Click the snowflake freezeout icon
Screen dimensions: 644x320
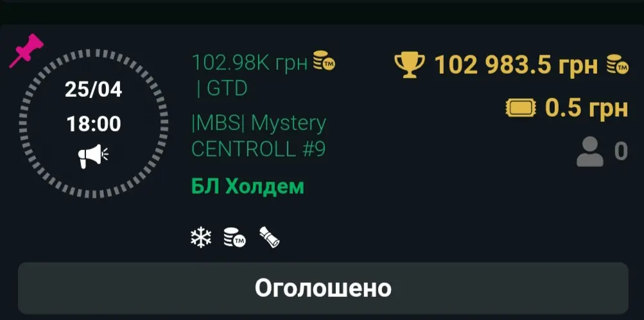tap(201, 238)
